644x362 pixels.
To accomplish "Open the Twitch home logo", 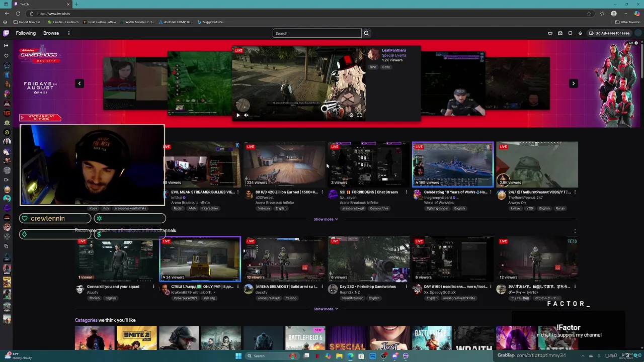I will pos(6,33).
